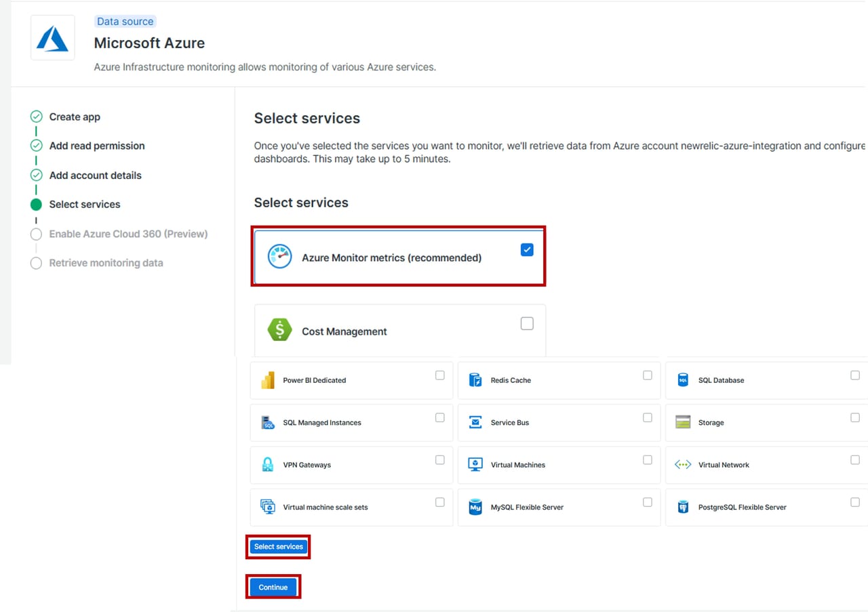Jump to Add account details step
Image resolution: width=868 pixels, height=612 pixels.
[x=95, y=175]
